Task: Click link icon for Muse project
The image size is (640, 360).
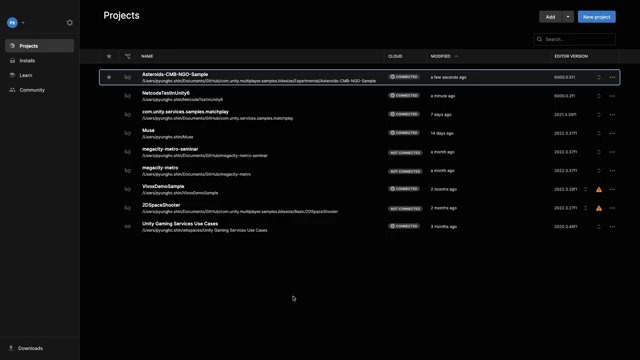Action: click(x=128, y=133)
